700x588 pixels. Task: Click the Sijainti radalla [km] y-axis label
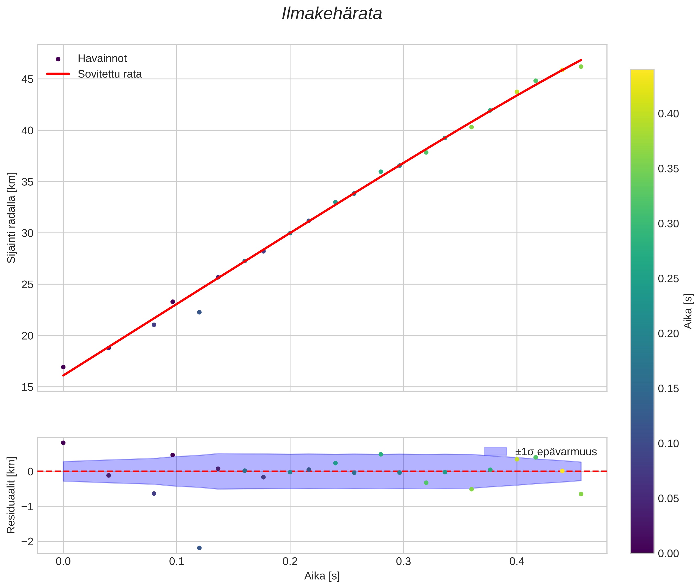[11, 217]
